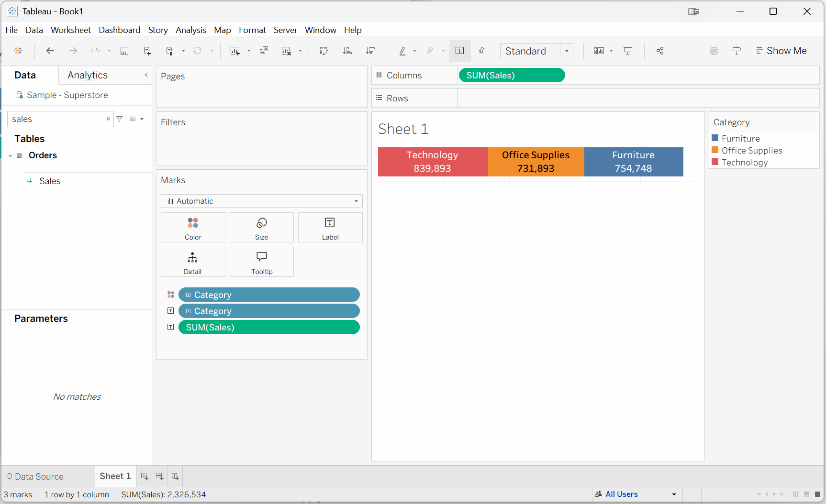Click the sales search field
Screen dimensions: 826x504
(x=56, y=119)
